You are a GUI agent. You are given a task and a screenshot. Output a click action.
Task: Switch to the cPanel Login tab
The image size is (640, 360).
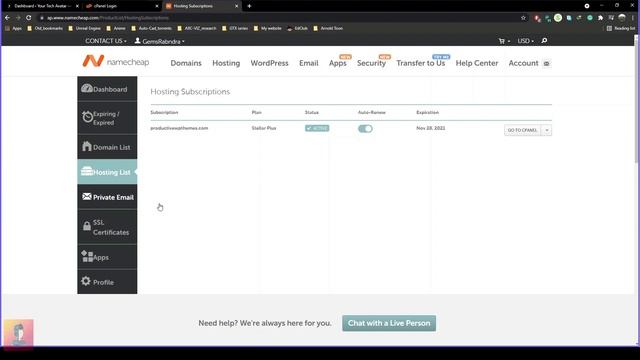(x=122, y=6)
